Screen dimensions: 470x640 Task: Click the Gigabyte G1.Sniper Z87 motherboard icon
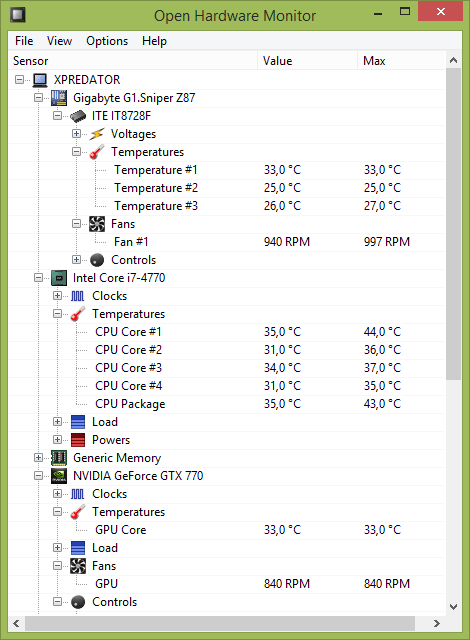click(x=59, y=98)
